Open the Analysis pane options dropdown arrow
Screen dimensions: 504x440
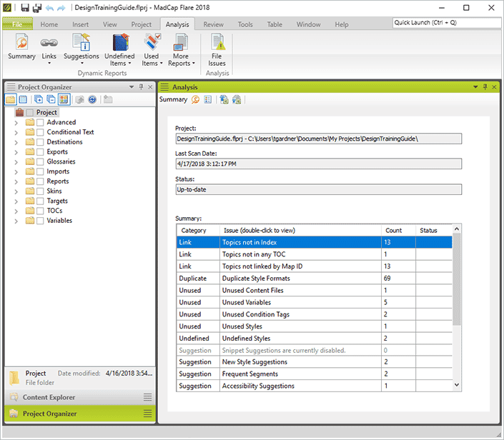coord(475,86)
